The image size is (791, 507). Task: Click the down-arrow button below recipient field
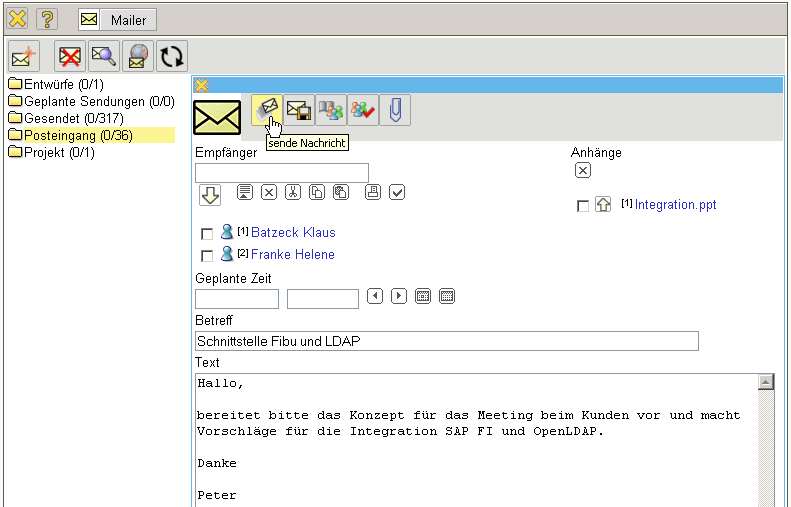pyautogui.click(x=210, y=195)
